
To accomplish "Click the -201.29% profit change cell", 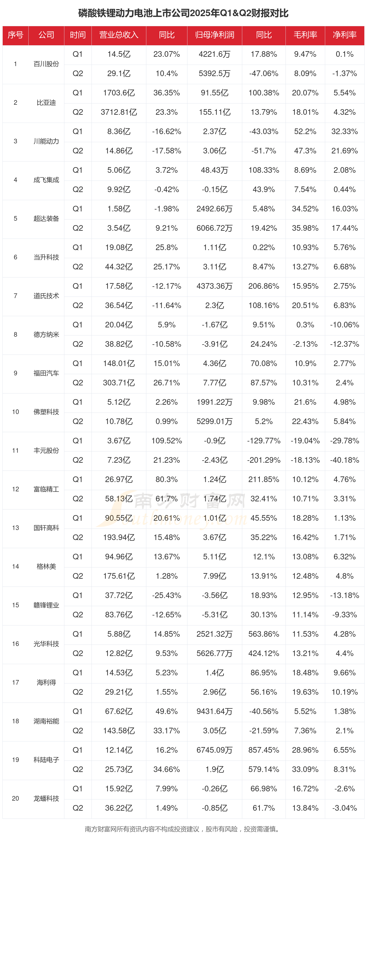I will pos(264,460).
